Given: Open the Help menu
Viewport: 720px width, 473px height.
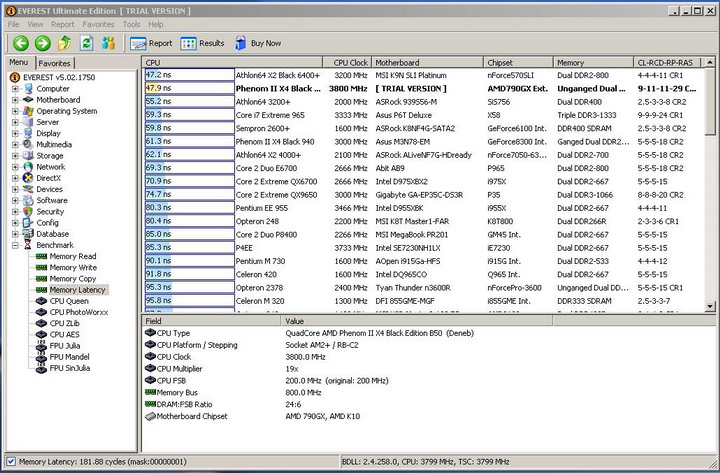Looking at the screenshot, I should [156, 24].
